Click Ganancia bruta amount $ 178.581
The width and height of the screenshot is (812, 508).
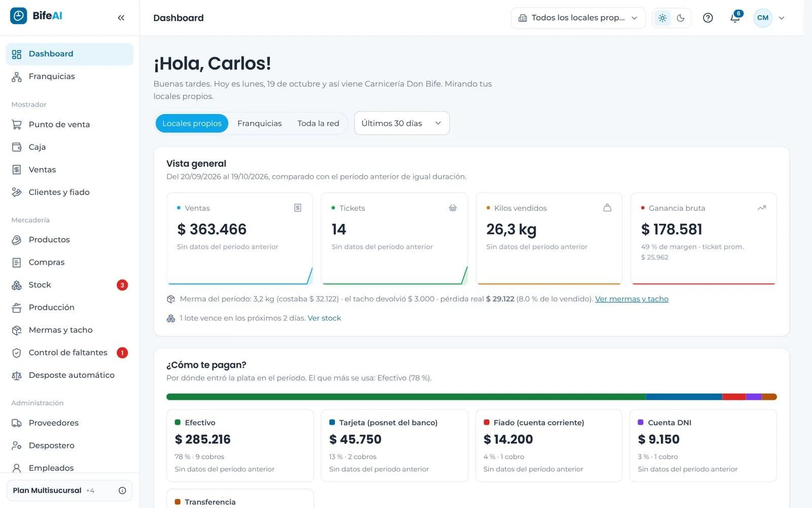point(671,230)
